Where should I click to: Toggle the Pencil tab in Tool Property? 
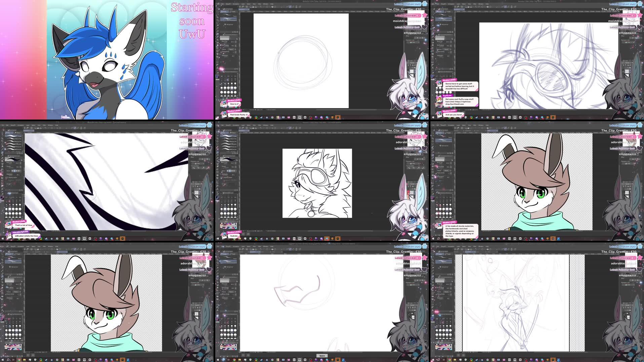[x=224, y=11]
